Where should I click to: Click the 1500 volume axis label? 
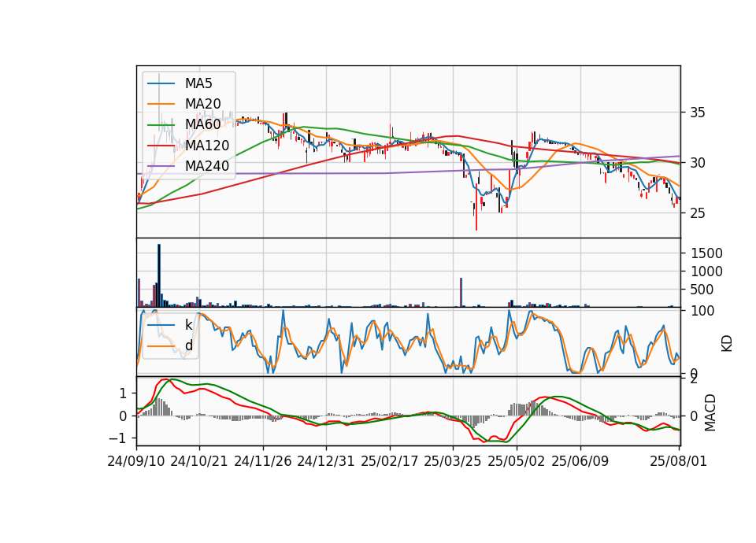click(x=706, y=253)
